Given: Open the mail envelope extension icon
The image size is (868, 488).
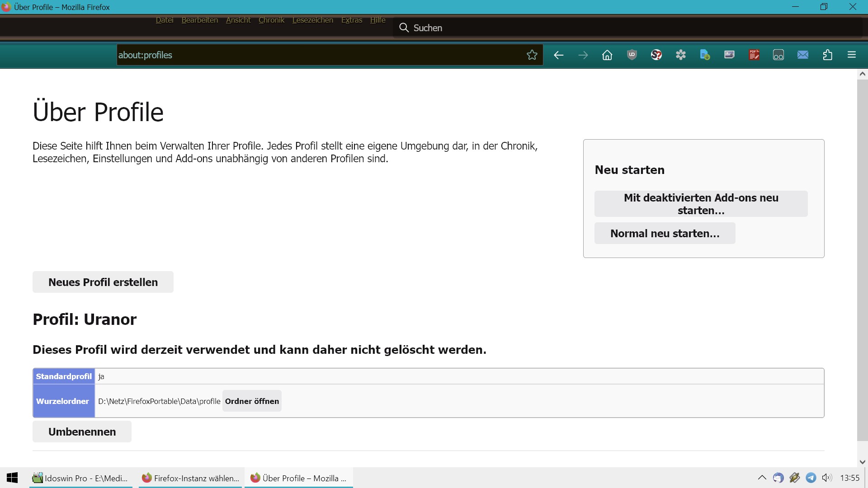Looking at the screenshot, I should 802,55.
